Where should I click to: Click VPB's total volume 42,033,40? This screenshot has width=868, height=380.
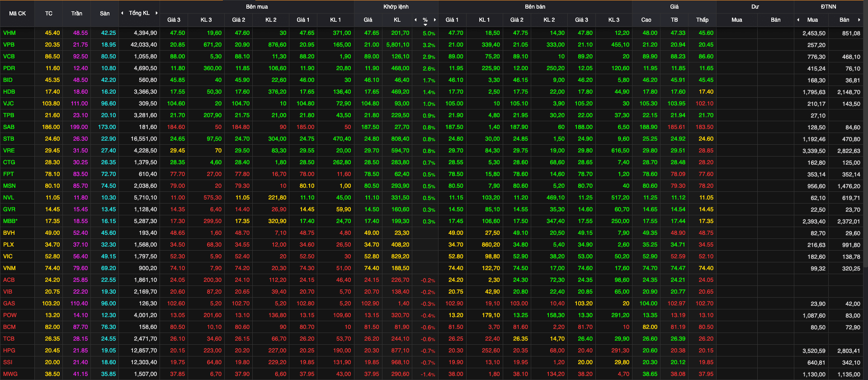click(x=144, y=45)
